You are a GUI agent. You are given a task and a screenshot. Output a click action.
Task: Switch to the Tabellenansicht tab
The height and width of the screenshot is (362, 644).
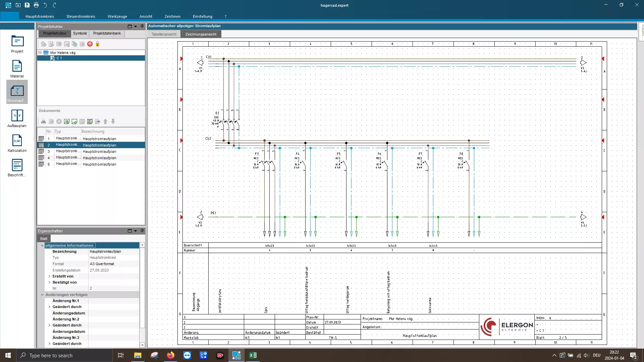coord(164,34)
